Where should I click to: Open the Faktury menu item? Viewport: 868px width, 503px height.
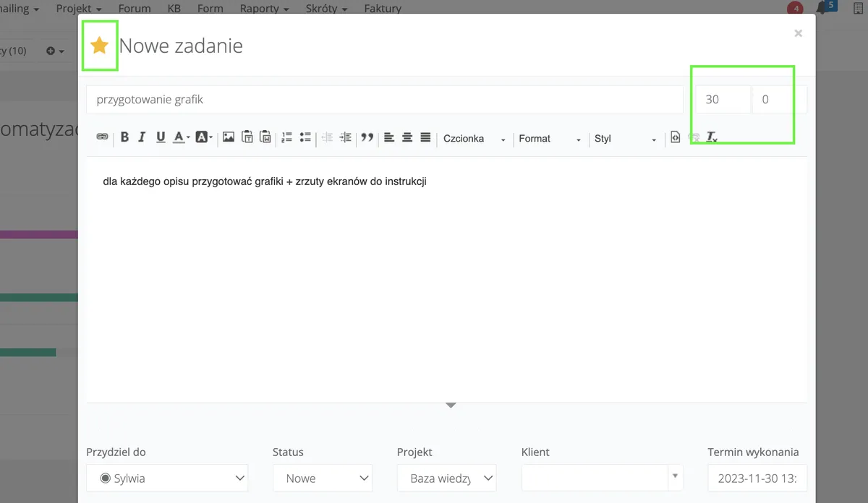(x=383, y=9)
